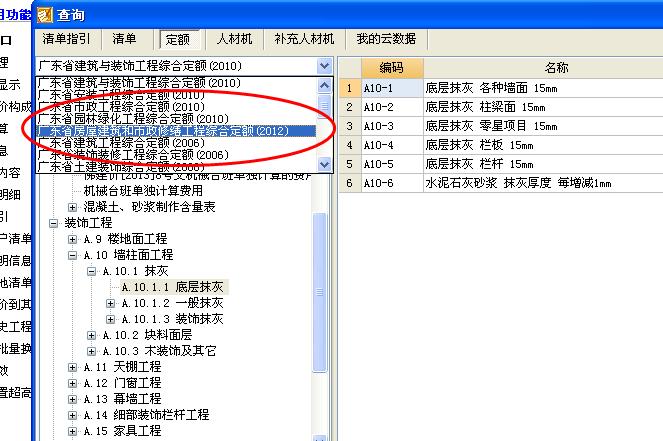Expand A.11 天棚工程 node

pyautogui.click(x=72, y=367)
